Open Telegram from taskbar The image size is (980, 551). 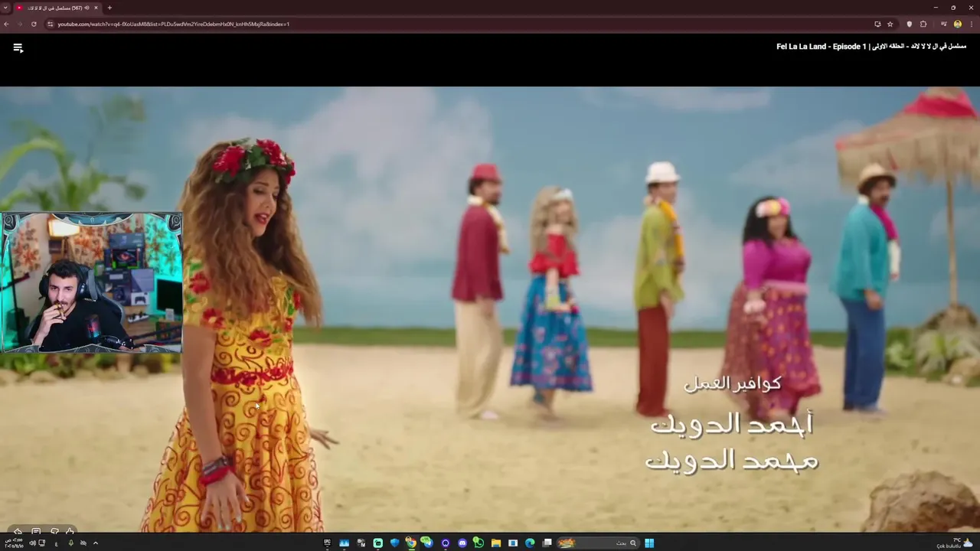point(427,543)
